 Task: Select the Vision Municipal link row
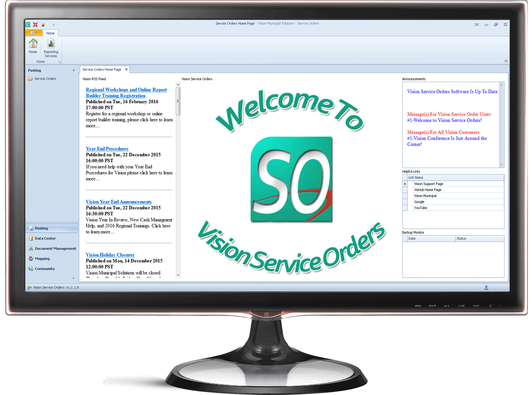click(x=458, y=196)
